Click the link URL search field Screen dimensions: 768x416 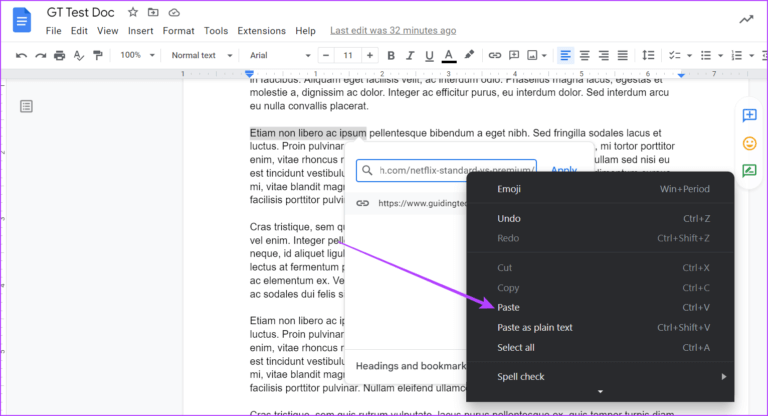click(452, 170)
